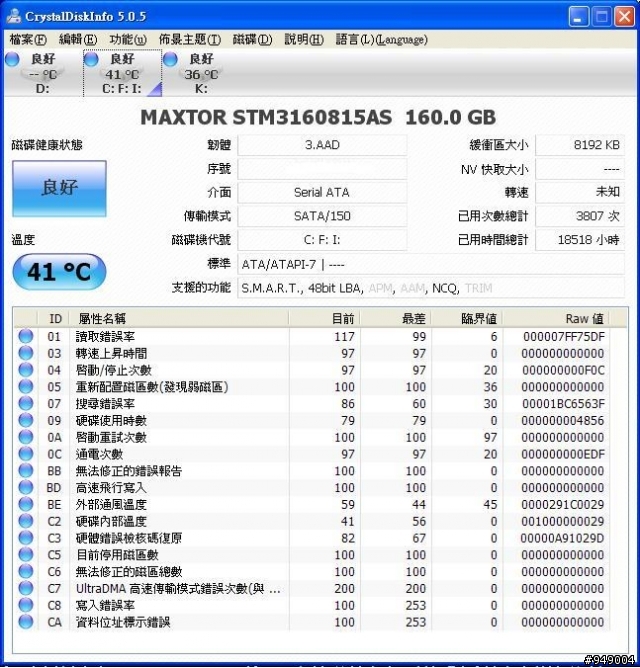Viewport: 640px width, 668px height.
Task: Click the Raw 值 column header
Action: [556, 318]
